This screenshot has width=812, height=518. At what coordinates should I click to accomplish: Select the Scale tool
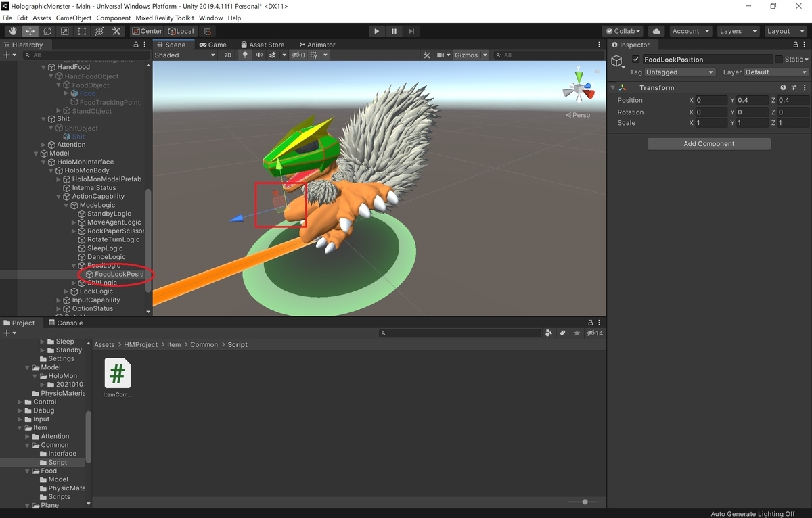65,31
